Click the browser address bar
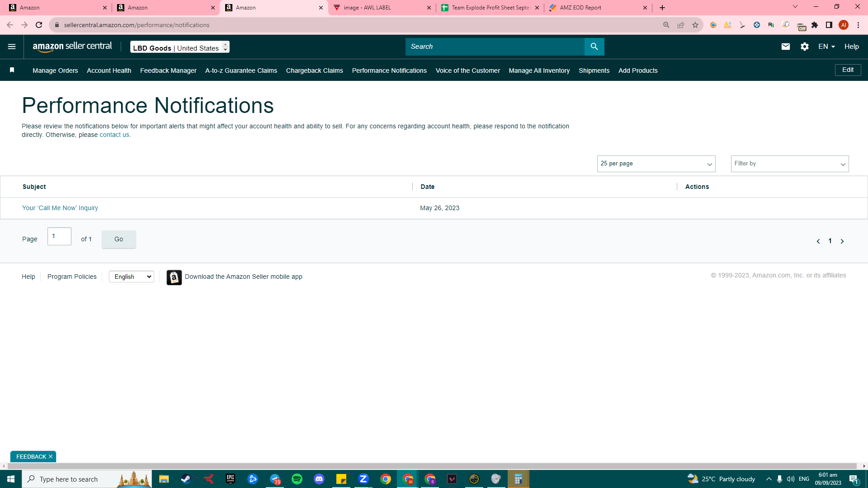The height and width of the screenshot is (488, 868). click(357, 25)
